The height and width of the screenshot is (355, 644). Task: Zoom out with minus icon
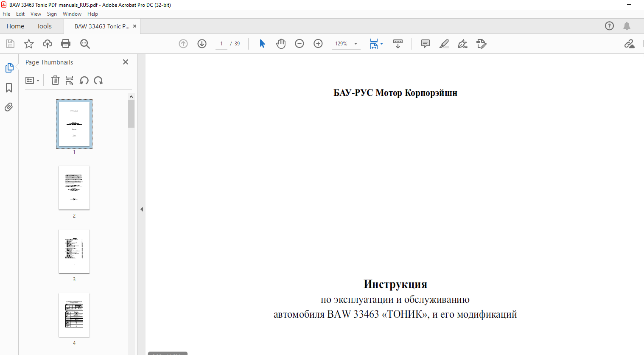click(300, 44)
